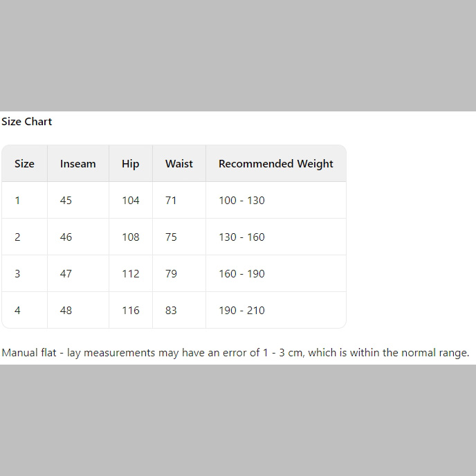Select the weight range 100 - 130
476x476 pixels.
241,201
